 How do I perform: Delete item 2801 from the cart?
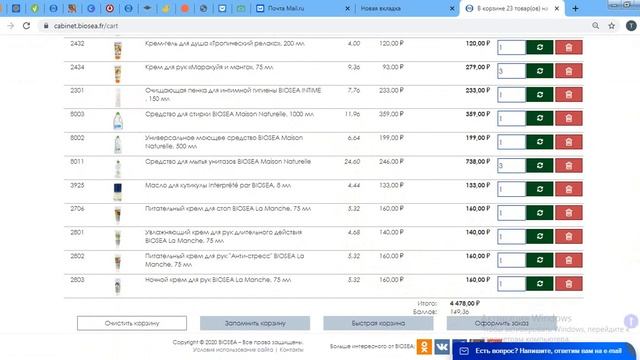point(569,237)
